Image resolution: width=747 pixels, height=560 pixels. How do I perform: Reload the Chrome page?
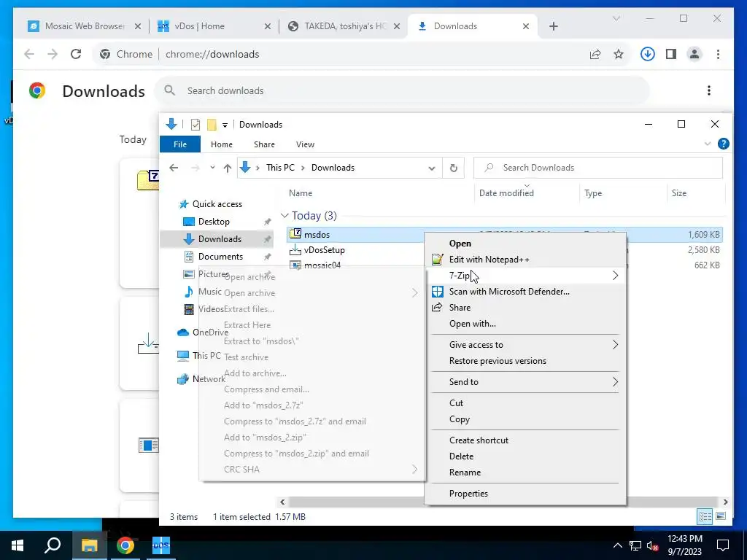pyautogui.click(x=76, y=54)
